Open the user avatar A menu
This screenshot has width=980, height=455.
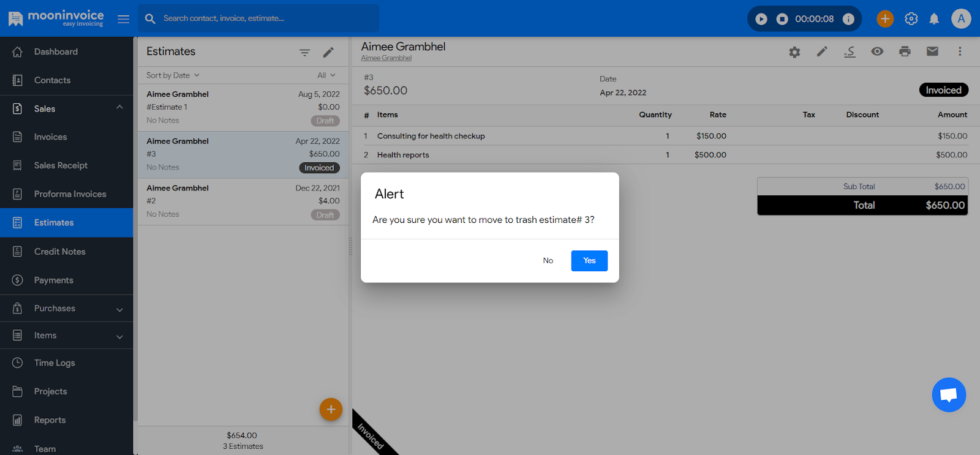961,19
